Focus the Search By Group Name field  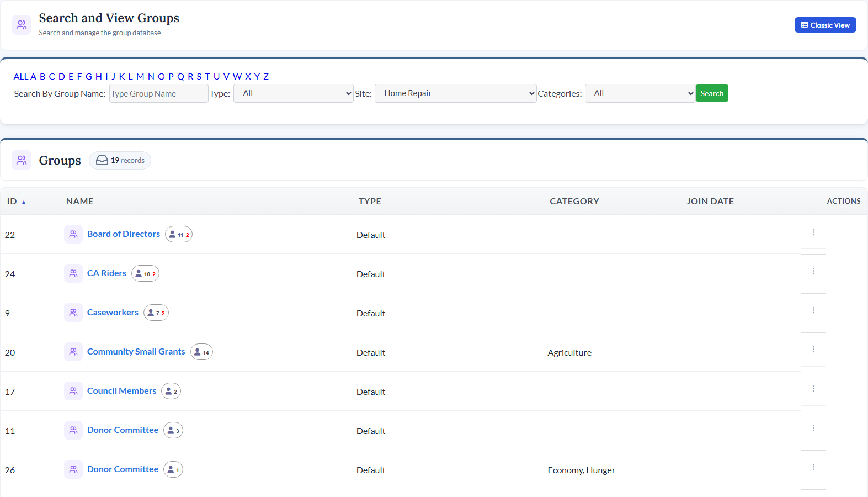point(159,93)
